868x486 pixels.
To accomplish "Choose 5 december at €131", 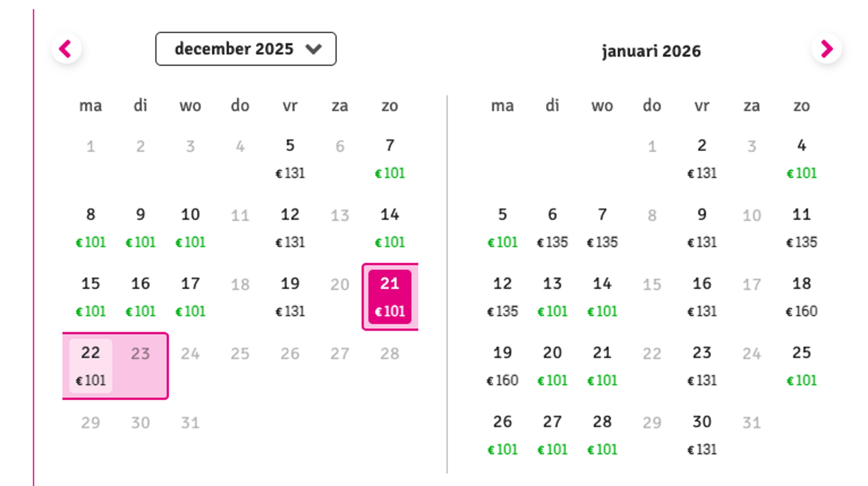I will tap(290, 159).
